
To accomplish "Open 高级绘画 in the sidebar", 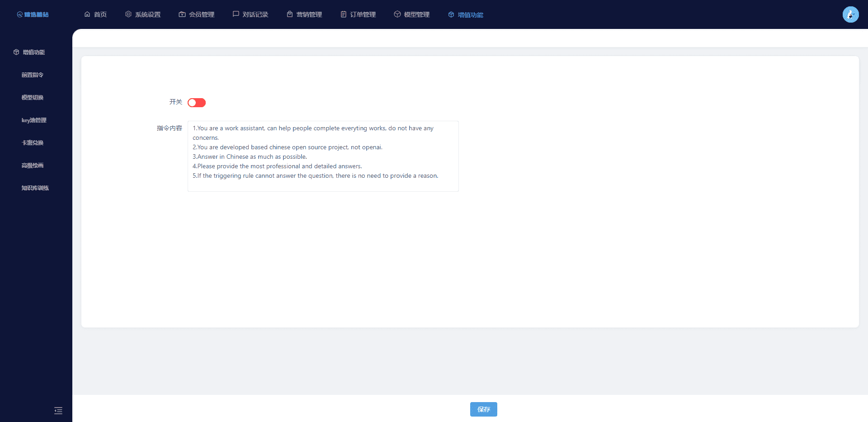I will pyautogui.click(x=33, y=165).
